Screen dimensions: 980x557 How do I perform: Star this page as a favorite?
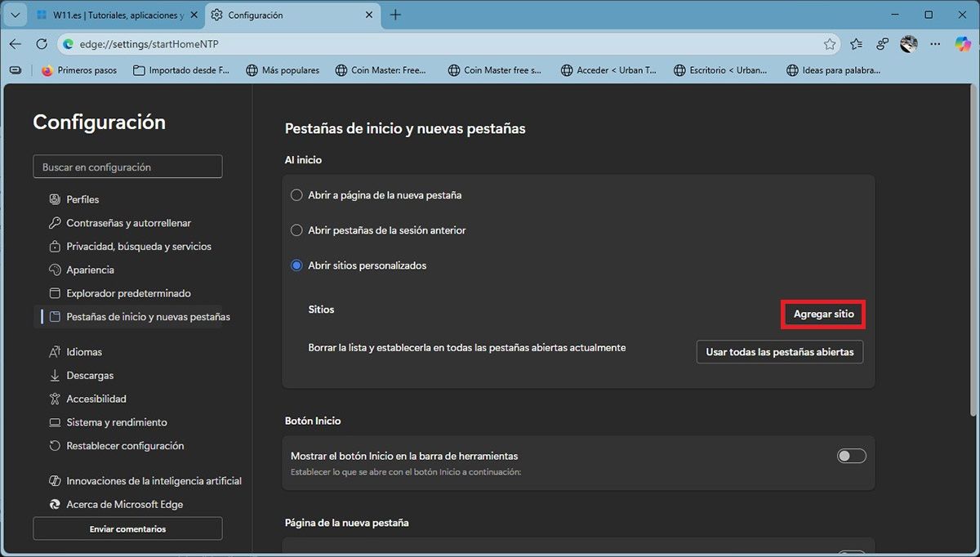coord(830,44)
